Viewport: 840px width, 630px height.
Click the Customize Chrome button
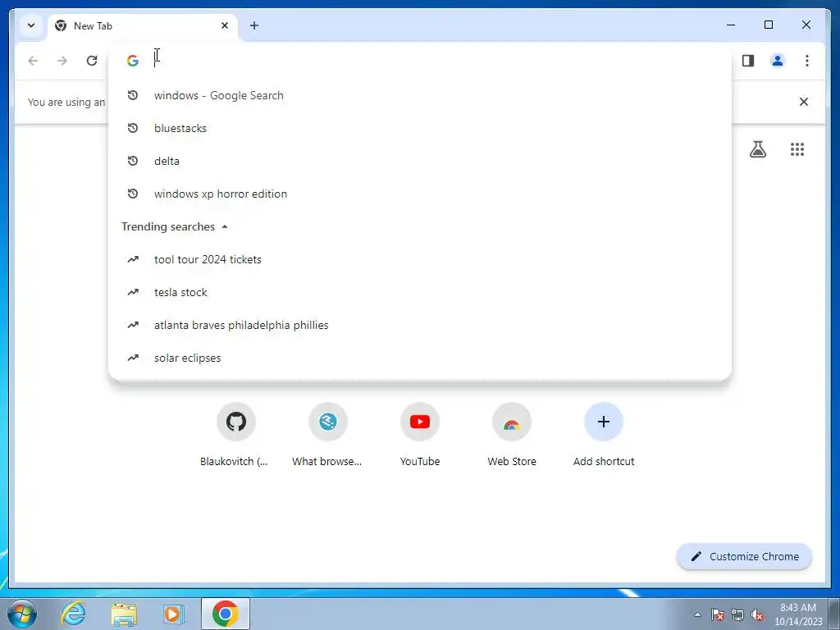(x=745, y=557)
